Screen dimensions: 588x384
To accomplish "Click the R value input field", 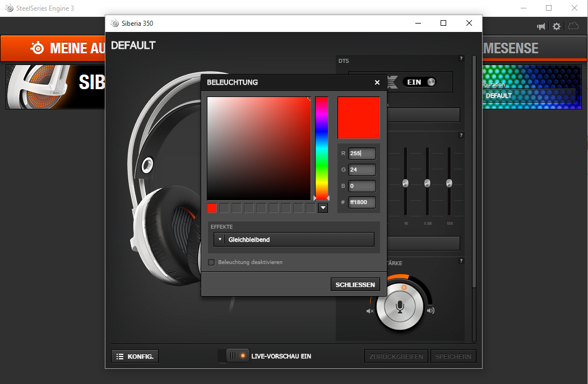I will [362, 154].
